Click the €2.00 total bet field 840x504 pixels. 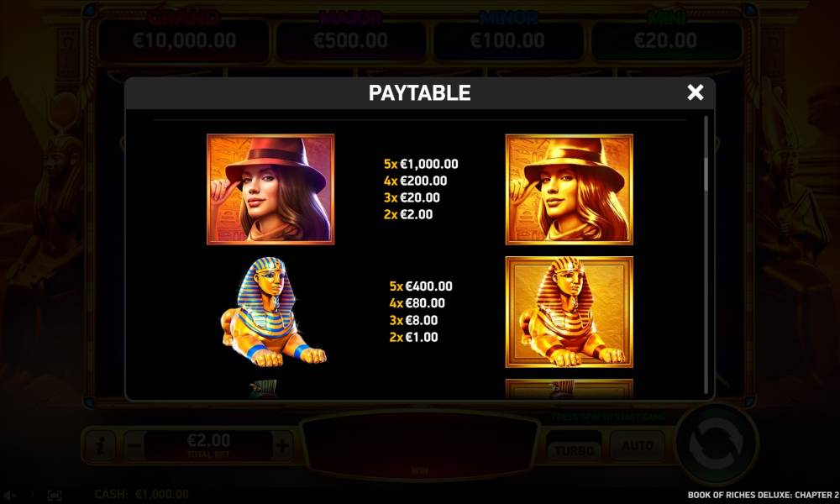208,445
